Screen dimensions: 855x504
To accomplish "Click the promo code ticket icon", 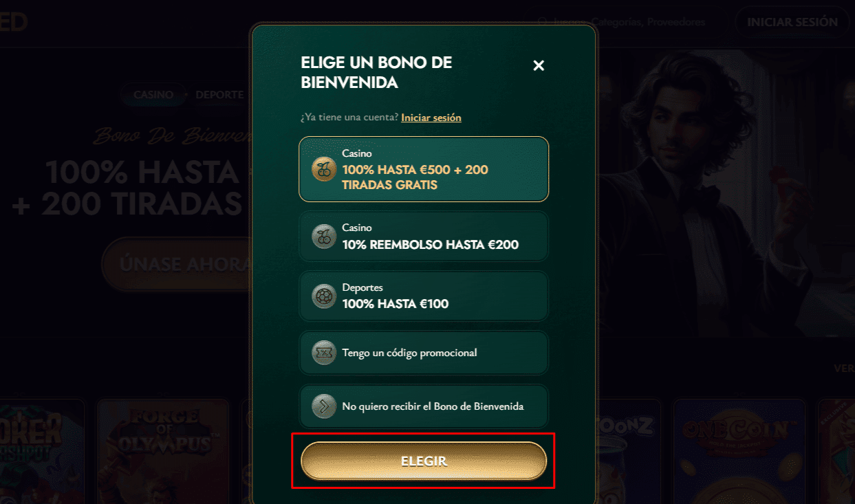I will click(324, 353).
